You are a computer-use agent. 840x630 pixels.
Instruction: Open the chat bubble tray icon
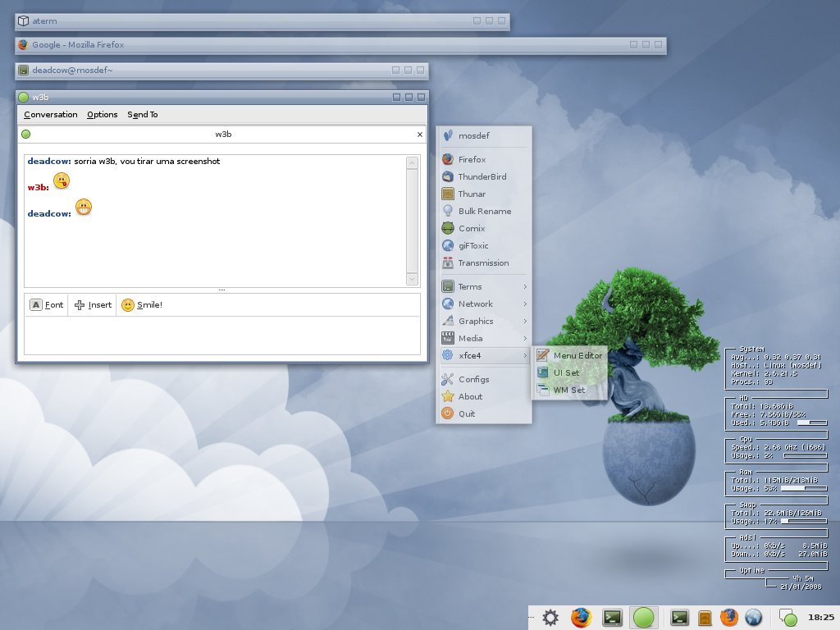[x=787, y=618]
